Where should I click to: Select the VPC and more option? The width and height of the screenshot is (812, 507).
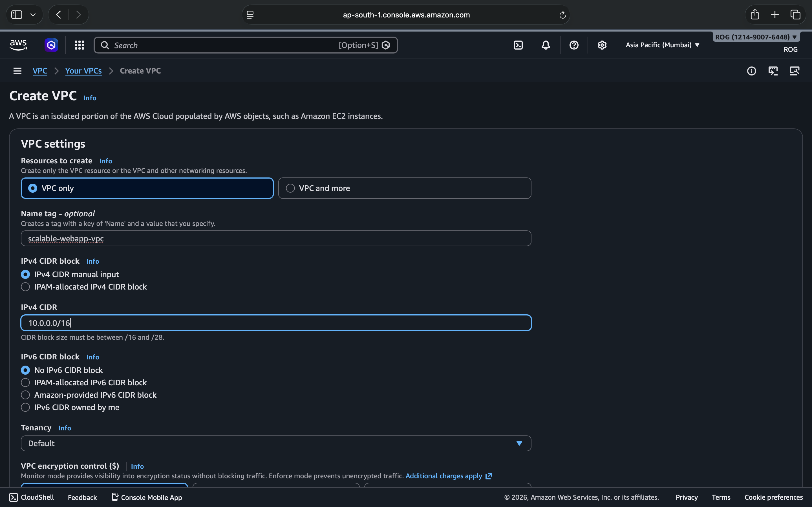291,188
